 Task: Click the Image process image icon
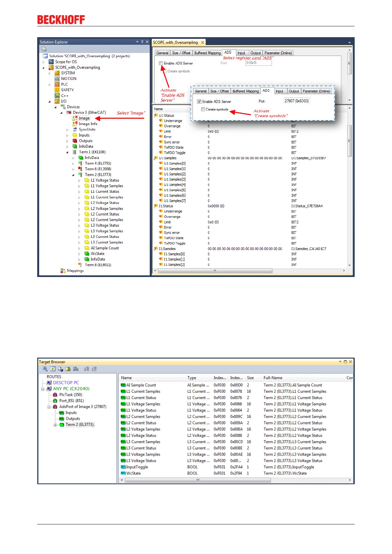(75, 118)
